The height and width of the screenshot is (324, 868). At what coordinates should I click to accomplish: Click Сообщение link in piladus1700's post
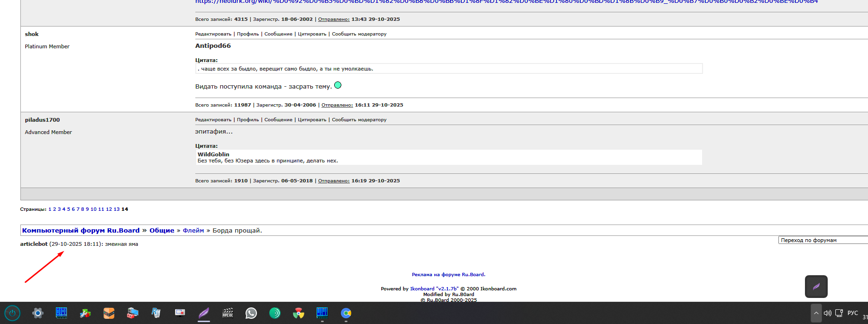278,120
